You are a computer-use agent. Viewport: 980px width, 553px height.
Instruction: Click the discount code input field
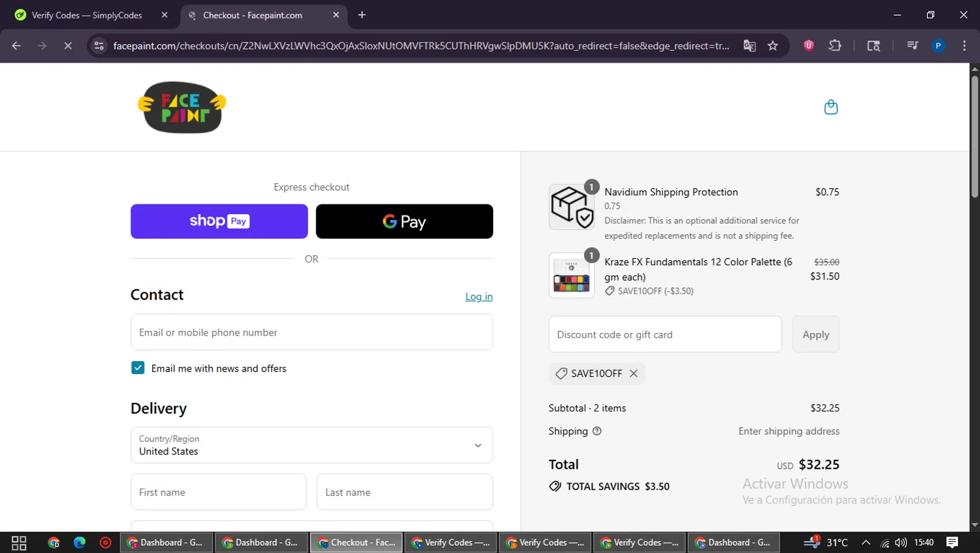point(665,334)
